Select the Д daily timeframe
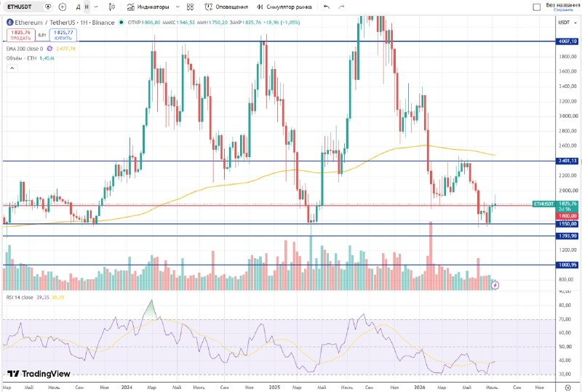 point(79,7)
